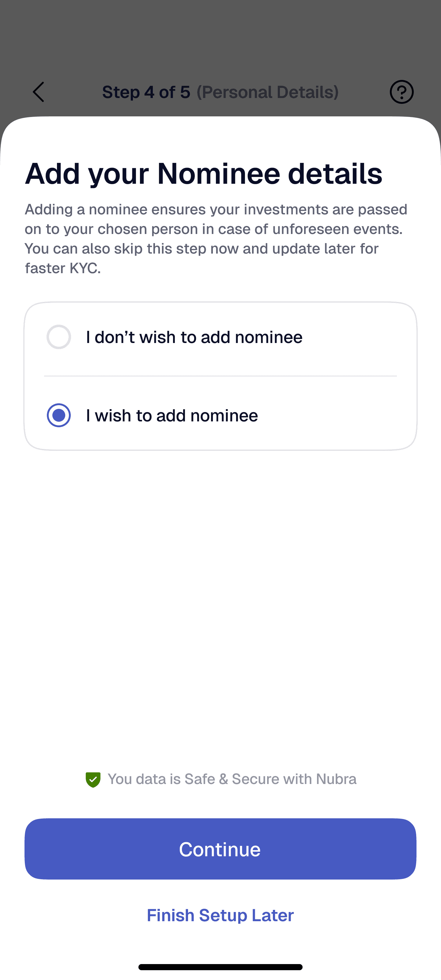Tap the green security shield icon

93,779
